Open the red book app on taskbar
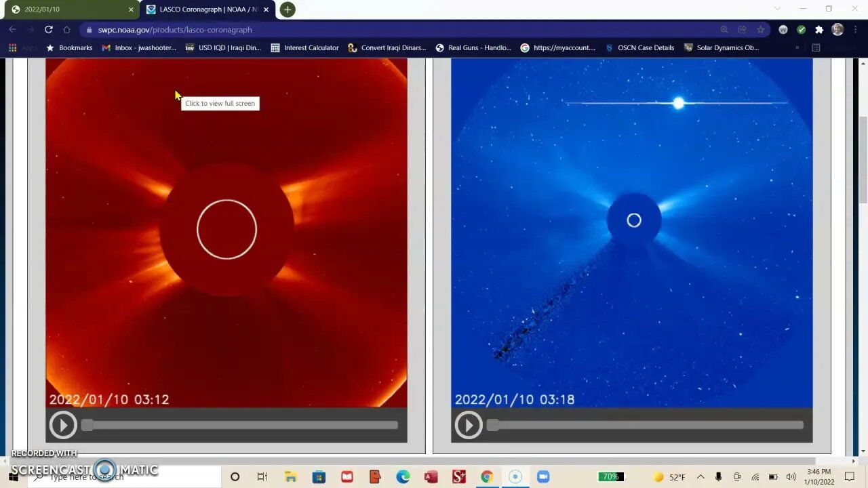The height and width of the screenshot is (488, 868). [347, 476]
